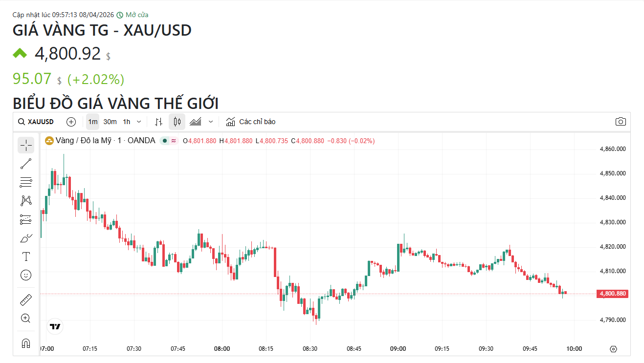The image size is (644, 363).
Task: Choose the brush drawing tool
Action: (x=26, y=238)
